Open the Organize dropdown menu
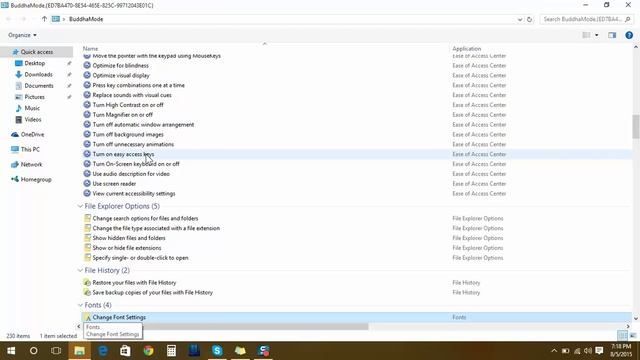The image size is (640, 360). [22, 35]
